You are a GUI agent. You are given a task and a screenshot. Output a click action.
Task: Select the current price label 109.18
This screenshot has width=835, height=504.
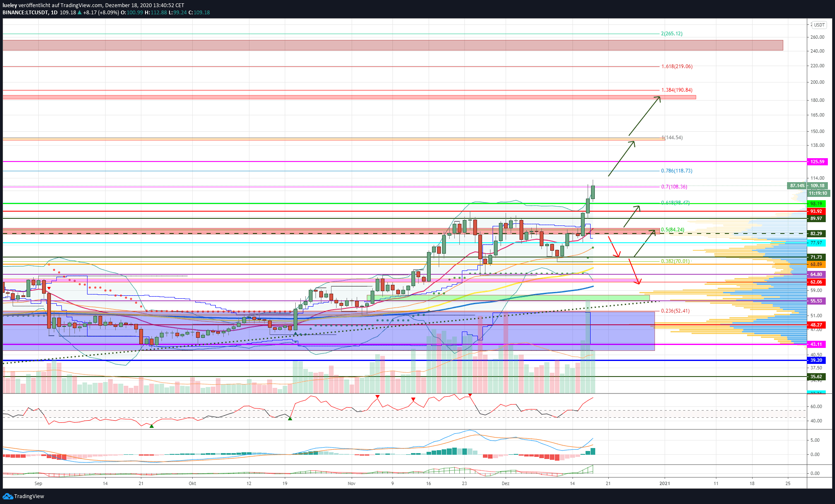click(x=817, y=186)
